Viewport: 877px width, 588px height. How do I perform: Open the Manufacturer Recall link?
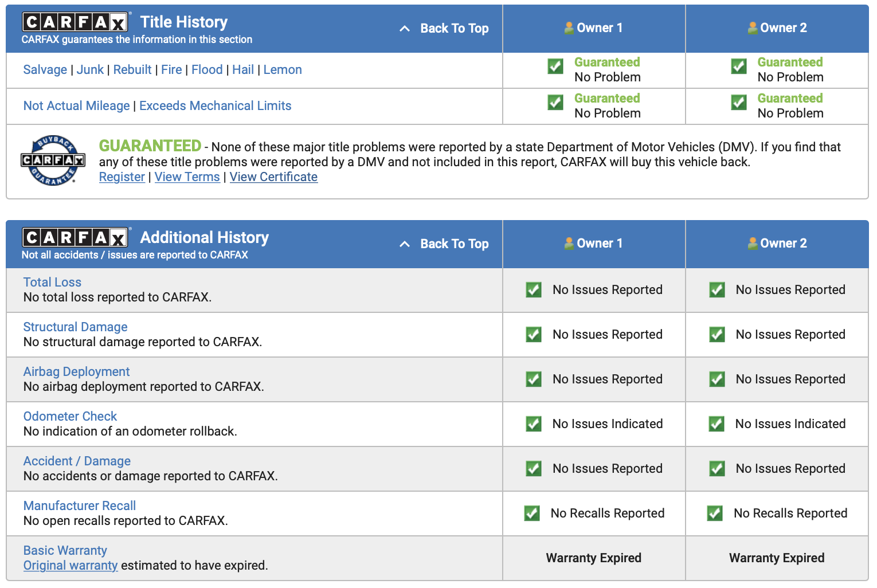tap(80, 505)
